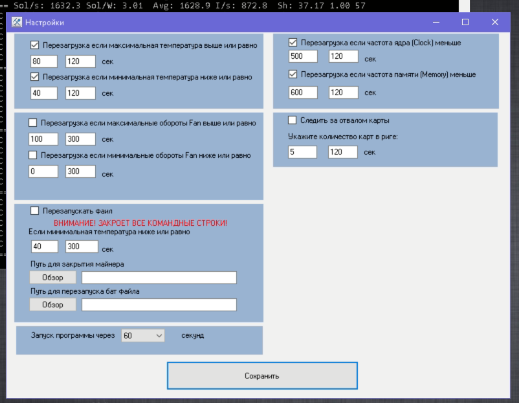Focus Memory frequency field 600
Screen dimensions: 519x403
pos(303,92)
